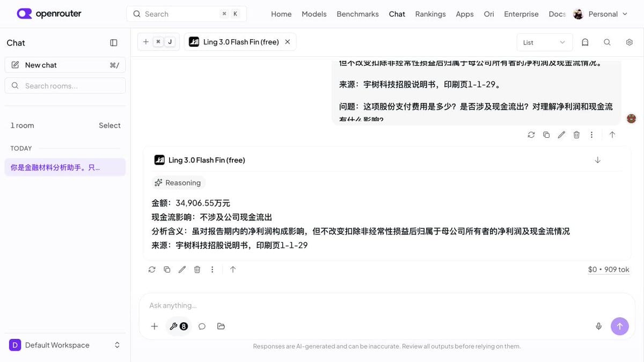
Task: Open Docs in top navigation
Action: 557,14
